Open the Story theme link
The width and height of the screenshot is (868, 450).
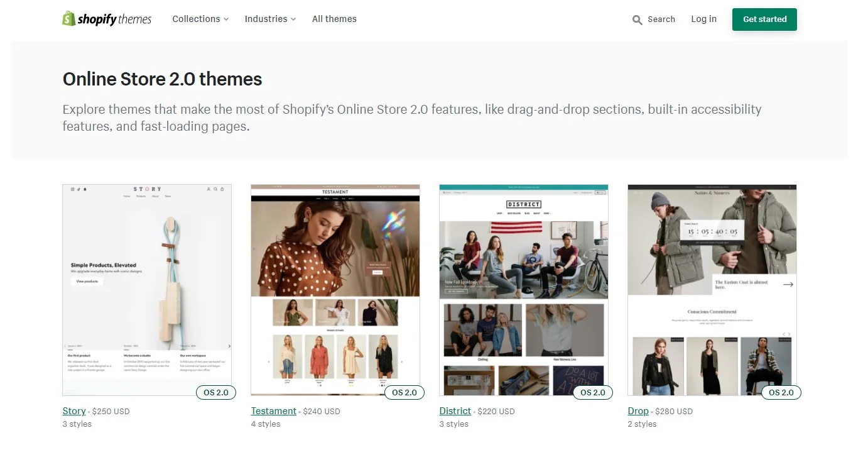[x=73, y=410]
